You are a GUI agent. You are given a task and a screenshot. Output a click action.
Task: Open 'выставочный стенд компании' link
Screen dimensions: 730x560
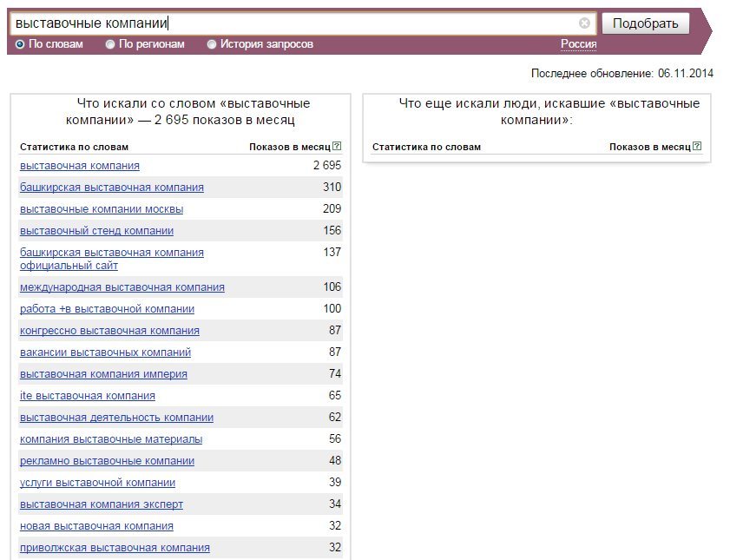pyautogui.click(x=97, y=230)
